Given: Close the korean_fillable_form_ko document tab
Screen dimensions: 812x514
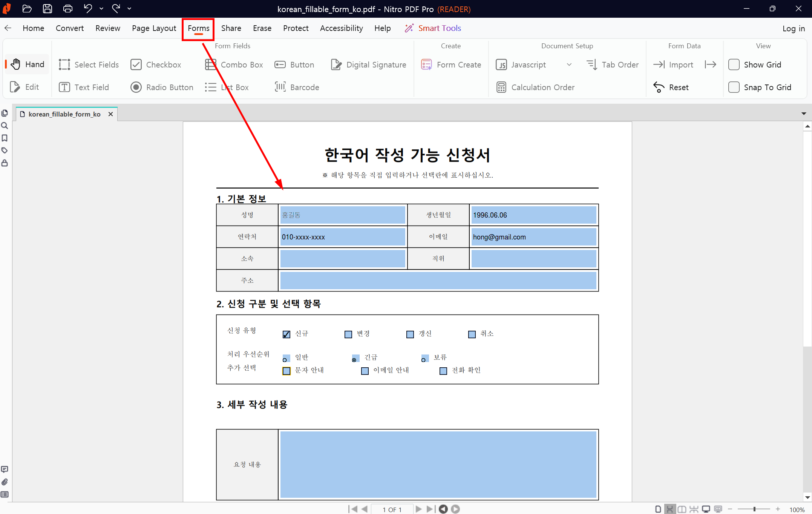Looking at the screenshot, I should tap(110, 114).
